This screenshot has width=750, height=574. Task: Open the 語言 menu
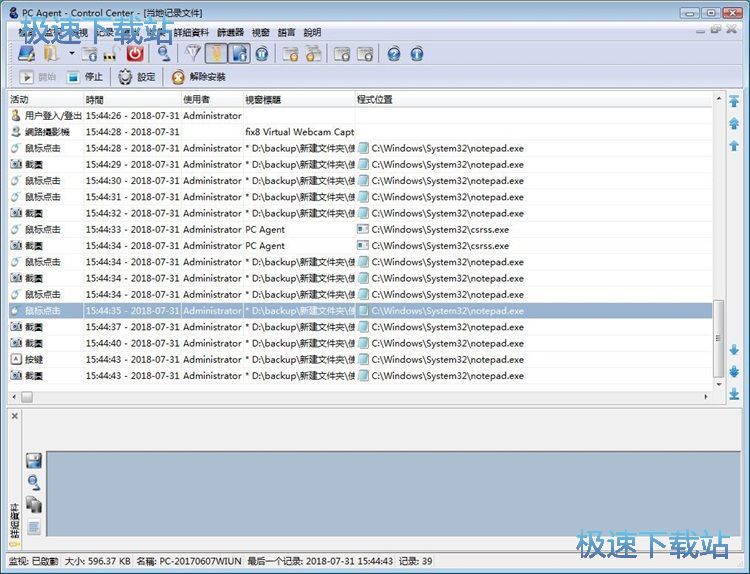point(287,32)
